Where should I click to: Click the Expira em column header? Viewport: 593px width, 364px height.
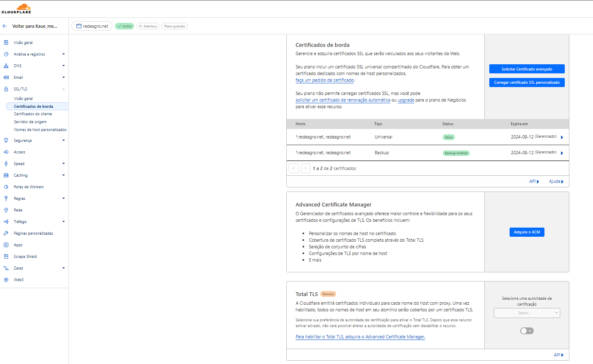point(519,124)
